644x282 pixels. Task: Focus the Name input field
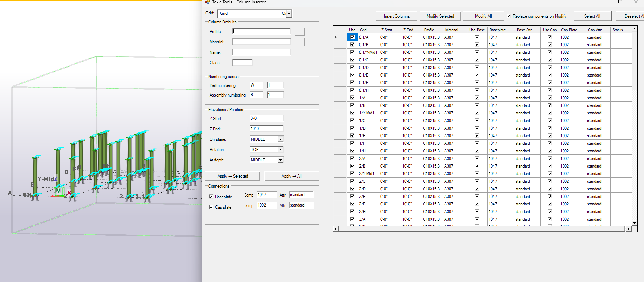(x=261, y=52)
